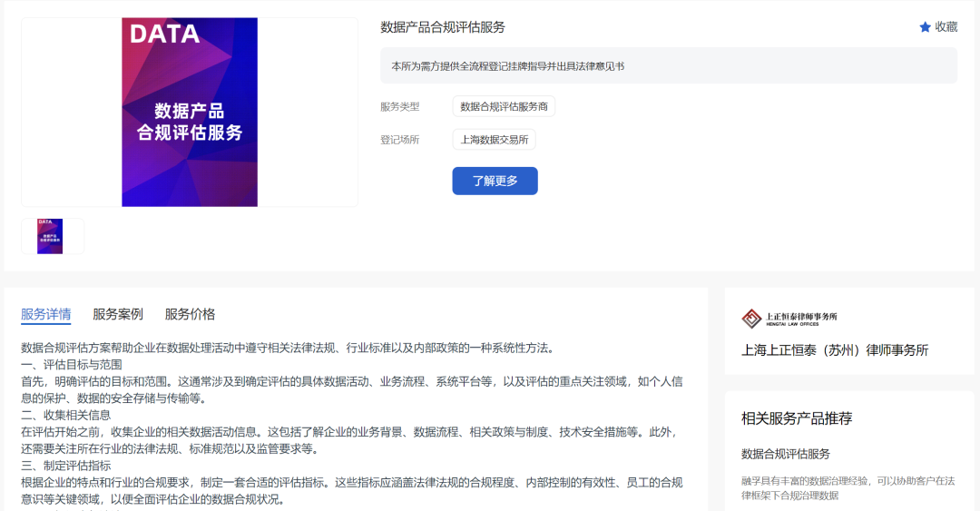Click the large DATA product cover image

pyautogui.click(x=190, y=112)
